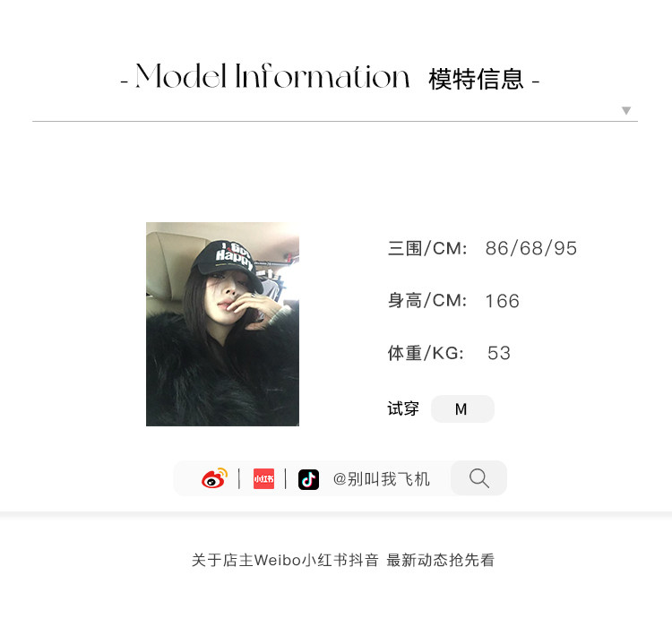The width and height of the screenshot is (672, 627).
Task: Click 最新动态抢先看 footer text
Action: pyautogui.click(x=441, y=560)
